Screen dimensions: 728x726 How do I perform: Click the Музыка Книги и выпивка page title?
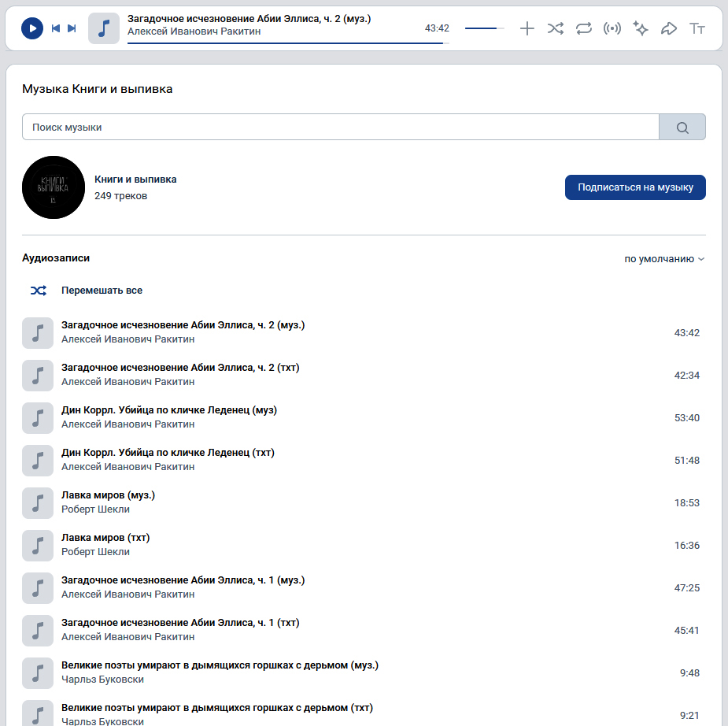tap(97, 89)
